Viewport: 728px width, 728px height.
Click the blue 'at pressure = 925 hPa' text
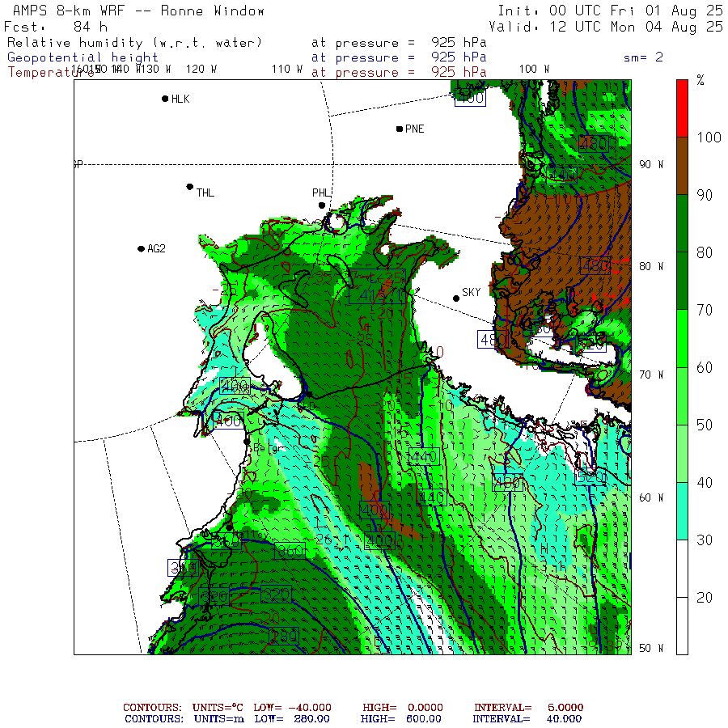pos(399,57)
